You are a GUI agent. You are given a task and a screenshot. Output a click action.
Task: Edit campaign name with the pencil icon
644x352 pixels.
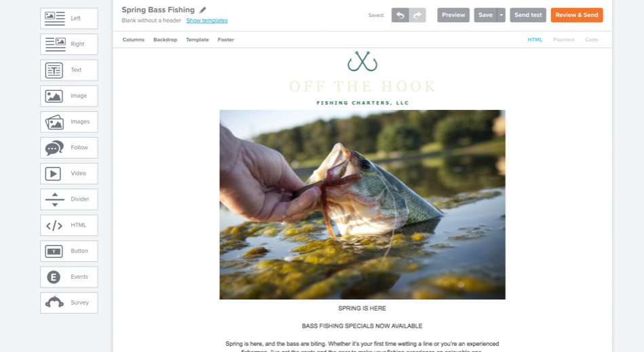point(202,10)
